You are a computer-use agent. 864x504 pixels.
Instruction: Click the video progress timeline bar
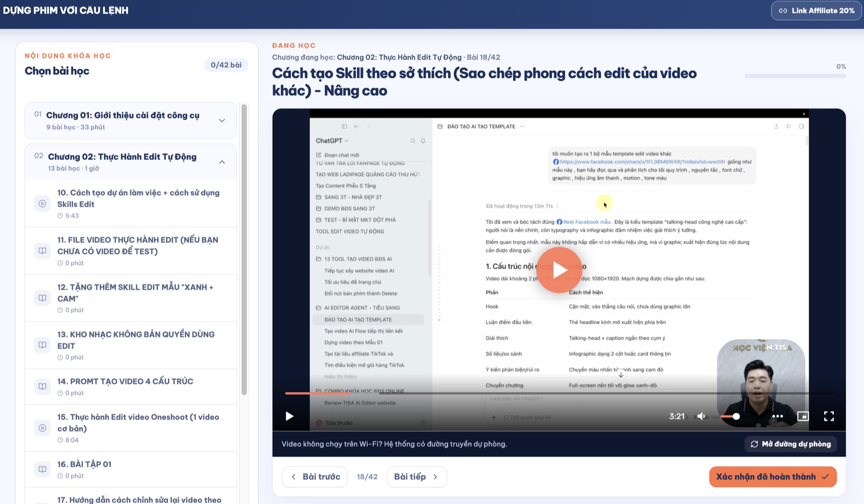[559, 393]
